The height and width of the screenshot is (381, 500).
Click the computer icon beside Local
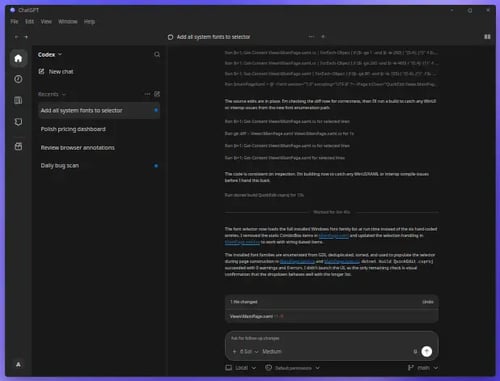(x=229, y=368)
